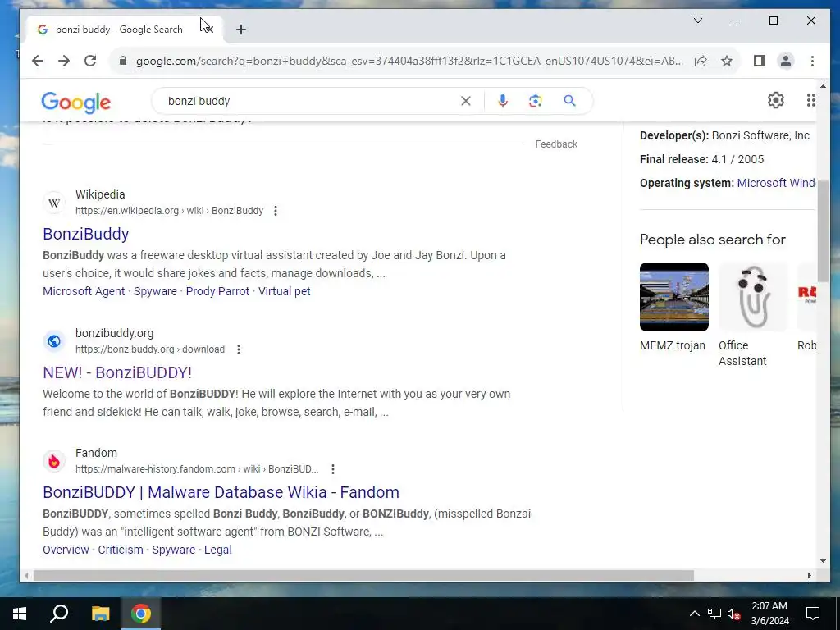
Task: Open the Spyware sublink under Wikipedia
Action: tap(155, 291)
